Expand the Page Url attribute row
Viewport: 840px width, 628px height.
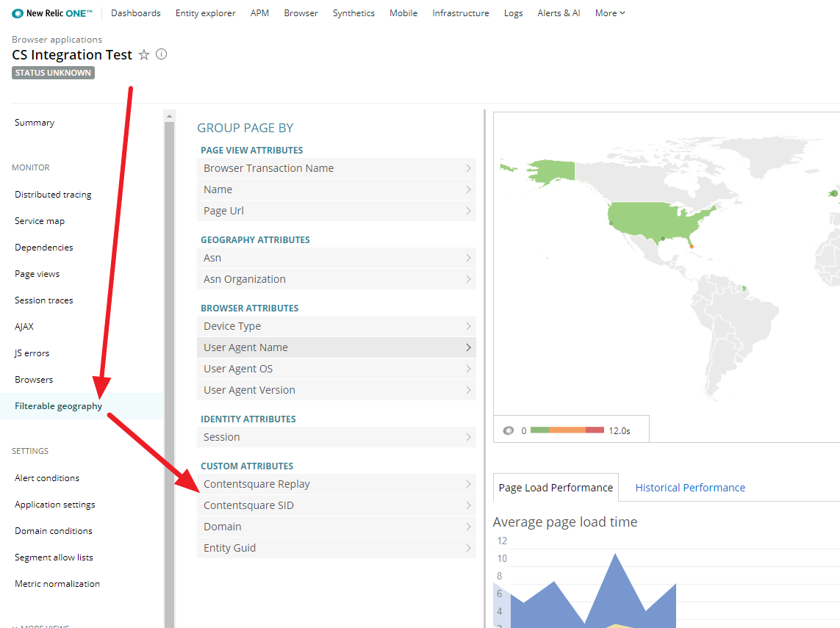pos(337,211)
